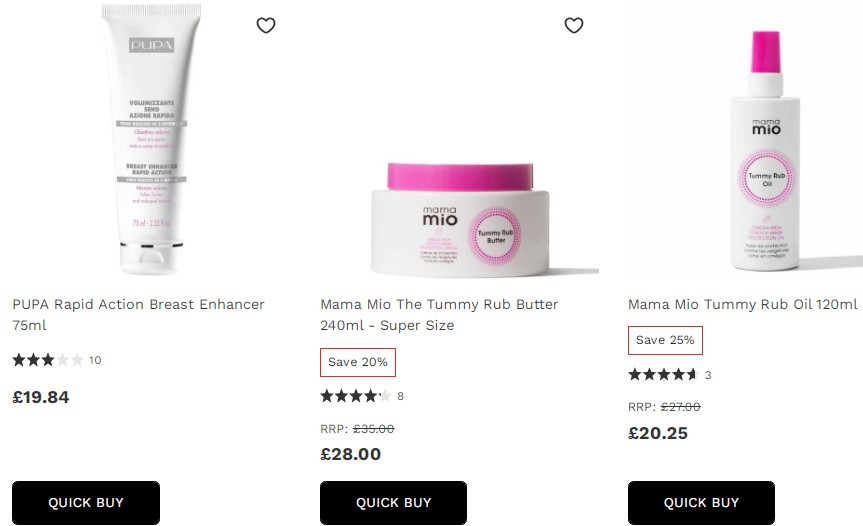The width and height of the screenshot is (863, 526).
Task: Add PUPA Breast Enhancer to wishlist heart
Action: pos(266,25)
